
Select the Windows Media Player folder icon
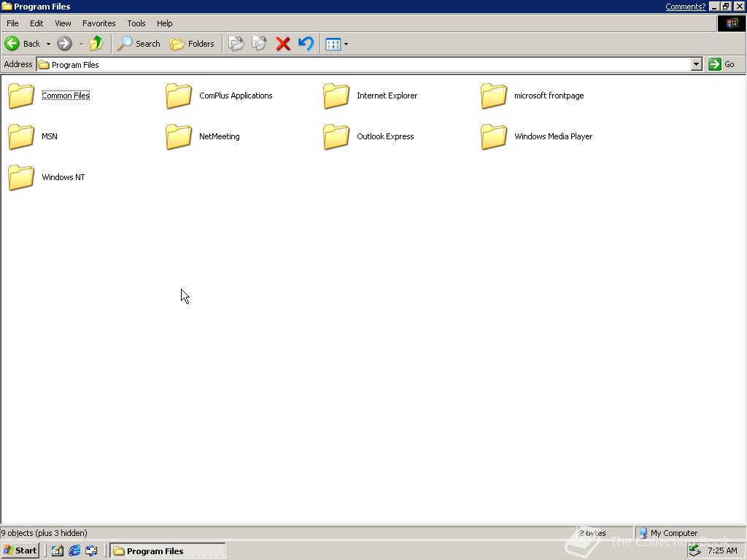click(494, 136)
